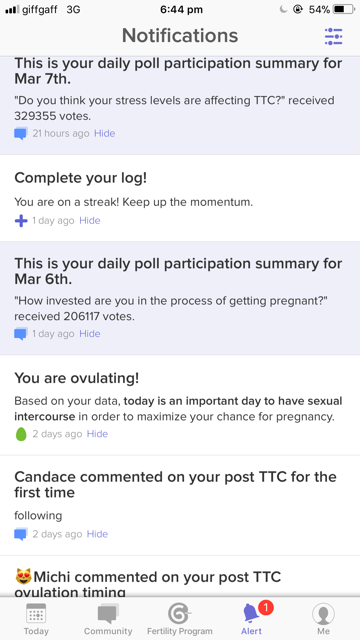Hide the You are ovulating notification
Viewport: 360px width, 640px height.
tap(97, 434)
